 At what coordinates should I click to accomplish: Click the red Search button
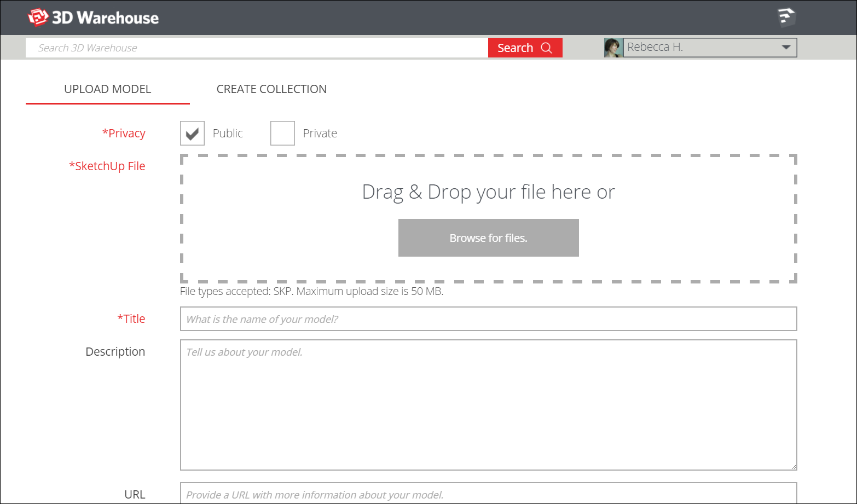(525, 48)
